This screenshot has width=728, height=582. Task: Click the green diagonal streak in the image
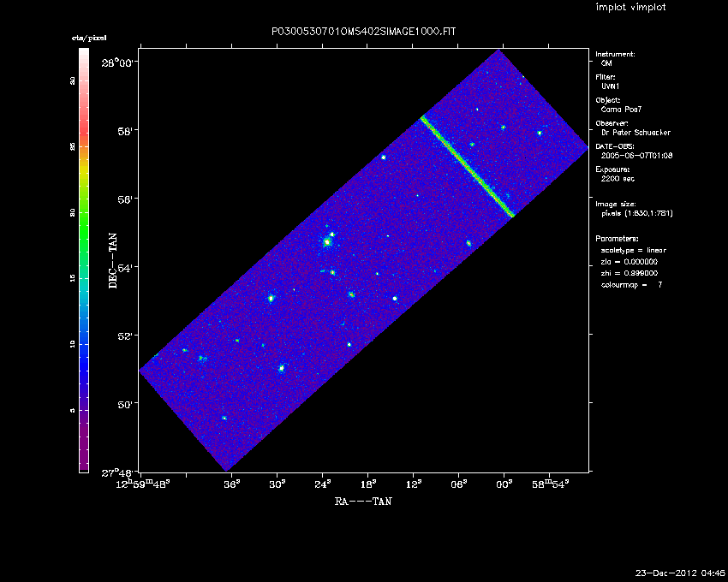coord(468,167)
